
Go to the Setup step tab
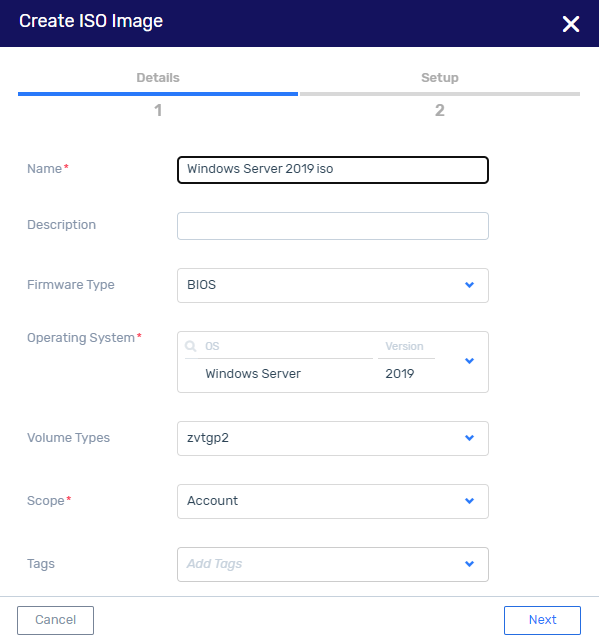[x=440, y=78]
